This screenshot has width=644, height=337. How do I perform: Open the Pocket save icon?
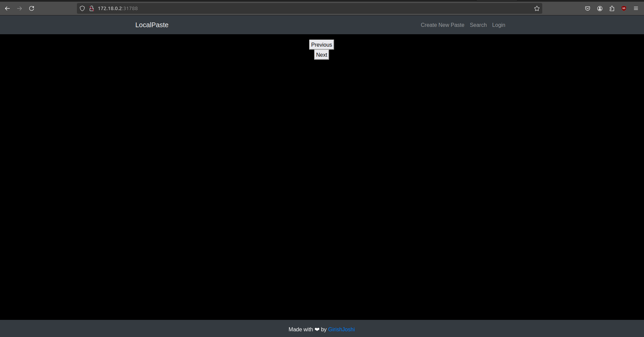coord(588,8)
